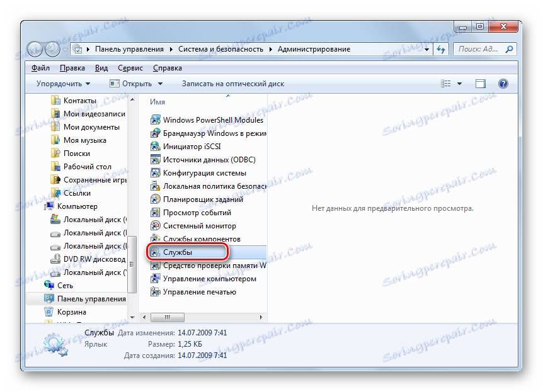
Task: Click navigation pane scrollbar up arrow
Action: click(132, 99)
